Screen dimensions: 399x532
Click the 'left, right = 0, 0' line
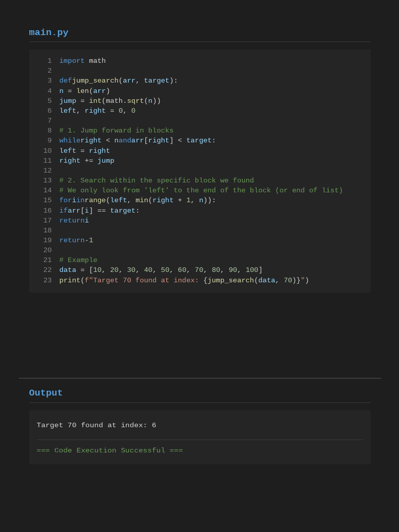point(97,111)
